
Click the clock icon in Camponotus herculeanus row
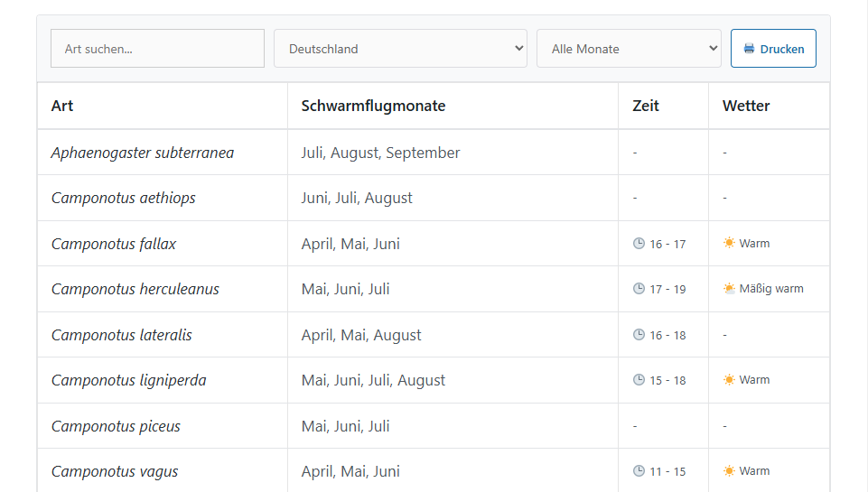pos(639,289)
